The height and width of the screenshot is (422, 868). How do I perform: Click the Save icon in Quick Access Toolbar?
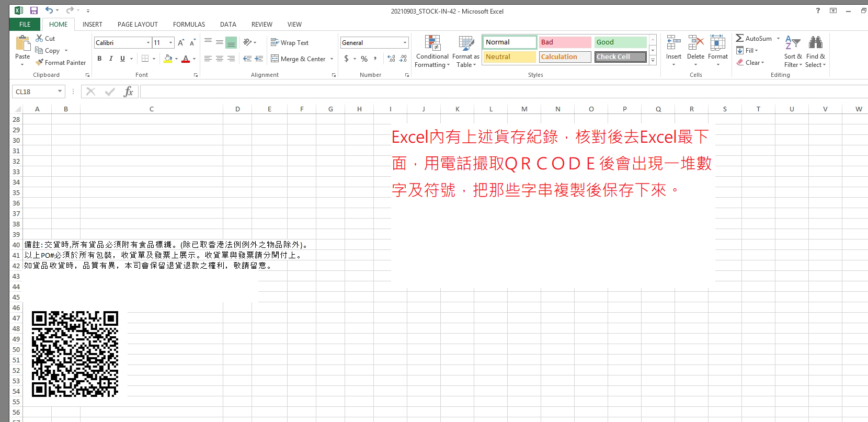coord(34,10)
